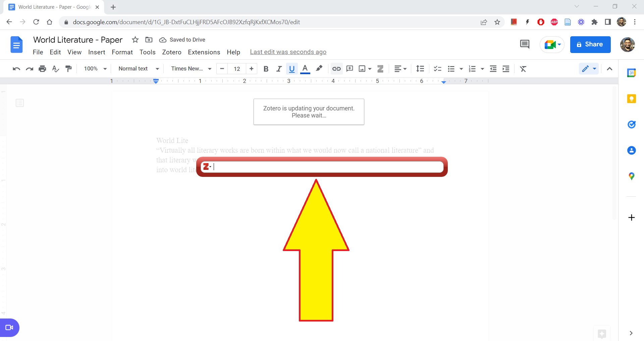The width and height of the screenshot is (644, 341).
Task: Insert a link
Action: 336,69
